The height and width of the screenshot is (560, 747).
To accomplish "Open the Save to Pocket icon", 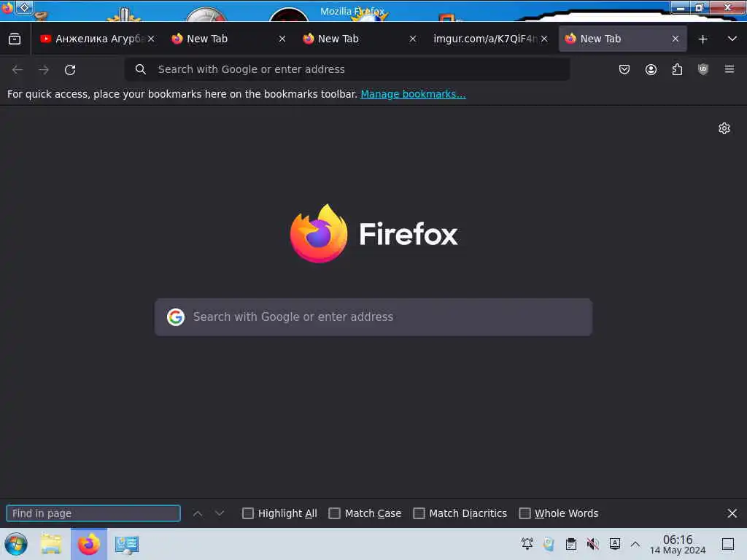I will pyautogui.click(x=624, y=69).
